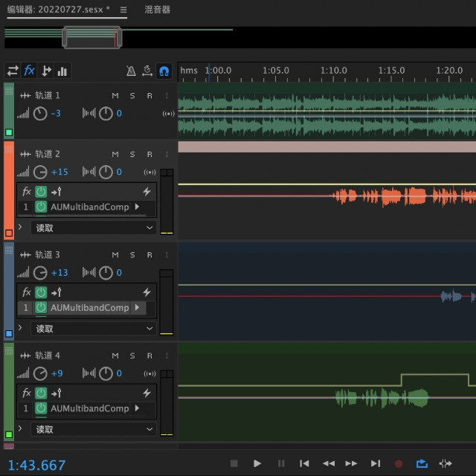Image resolution: width=476 pixels, height=476 pixels.
Task: Enable snapping magnet icon
Action: (164, 71)
